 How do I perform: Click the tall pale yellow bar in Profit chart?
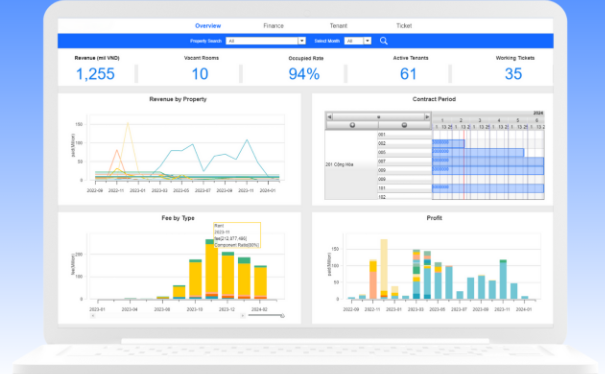pyautogui.click(x=384, y=265)
